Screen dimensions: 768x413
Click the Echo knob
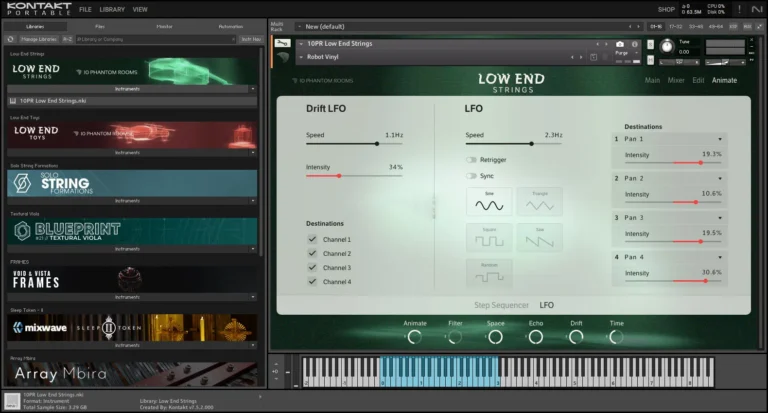tap(536, 337)
